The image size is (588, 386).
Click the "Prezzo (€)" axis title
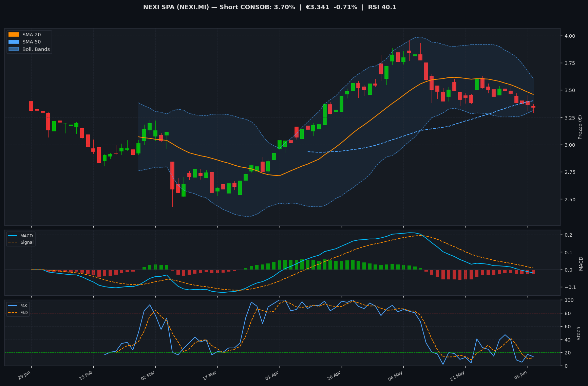[580, 127]
